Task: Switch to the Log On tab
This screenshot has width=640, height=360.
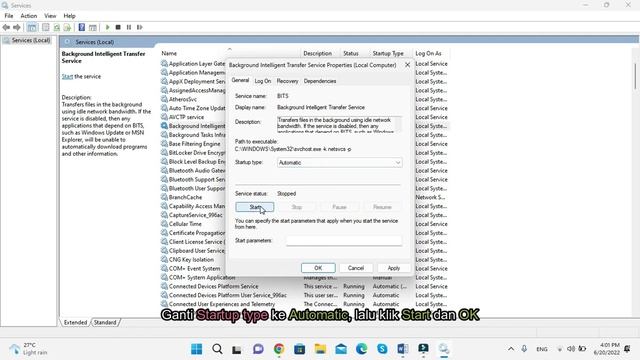Action: pos(262,81)
